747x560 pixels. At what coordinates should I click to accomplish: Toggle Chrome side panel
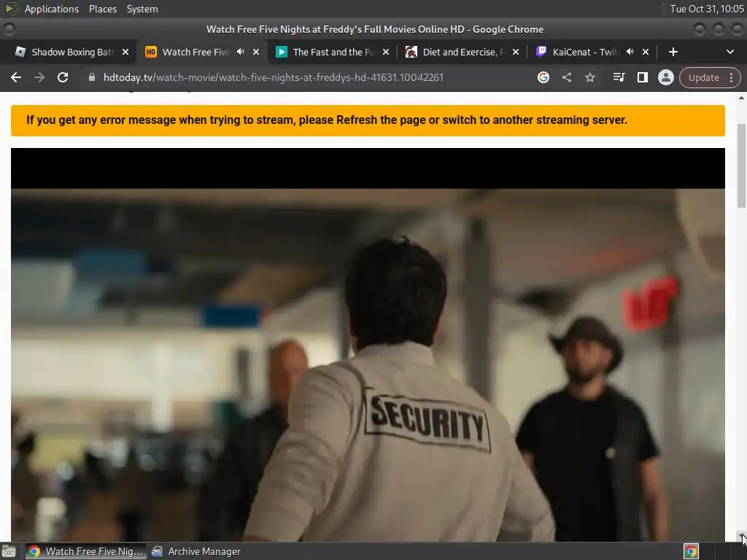[x=642, y=77]
